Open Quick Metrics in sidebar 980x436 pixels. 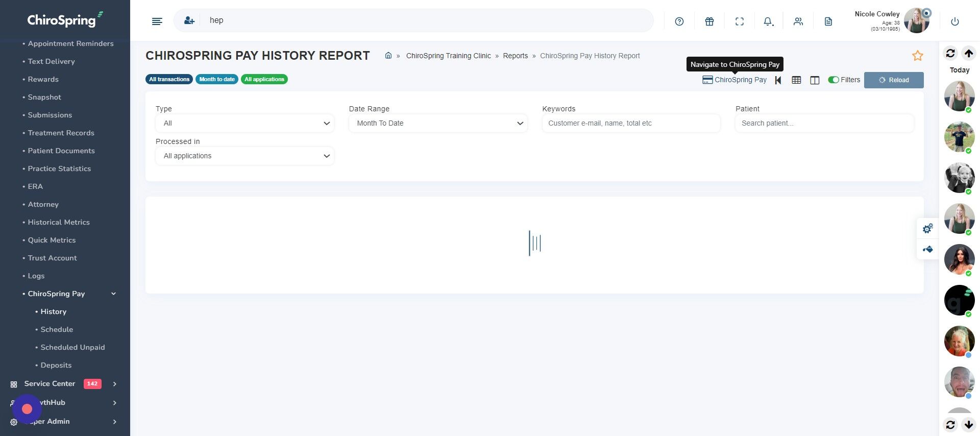pos(52,240)
